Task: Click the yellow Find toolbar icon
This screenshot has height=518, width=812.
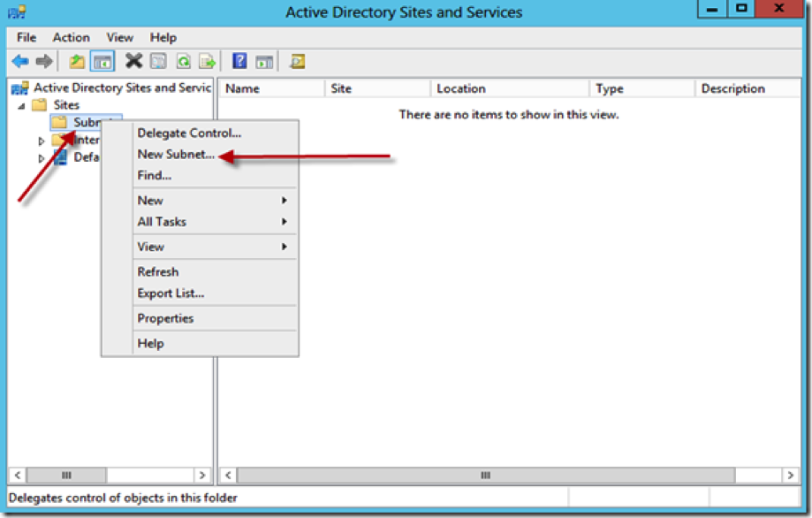Action: click(297, 62)
